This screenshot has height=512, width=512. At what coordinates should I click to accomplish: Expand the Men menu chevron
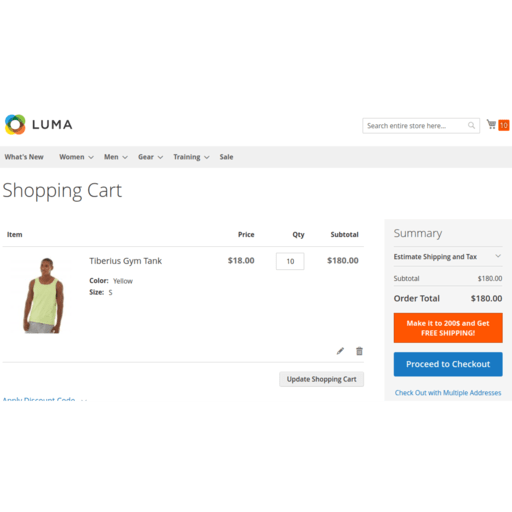(125, 157)
